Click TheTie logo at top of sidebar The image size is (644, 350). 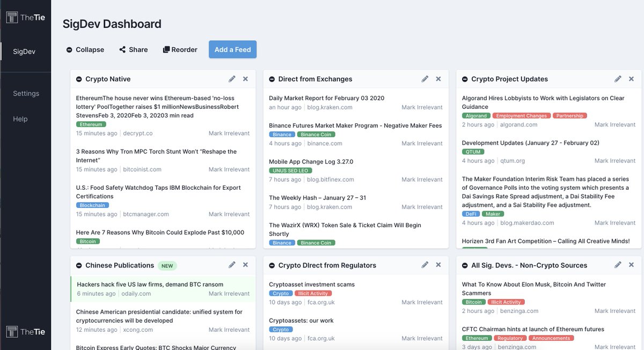[25, 17]
